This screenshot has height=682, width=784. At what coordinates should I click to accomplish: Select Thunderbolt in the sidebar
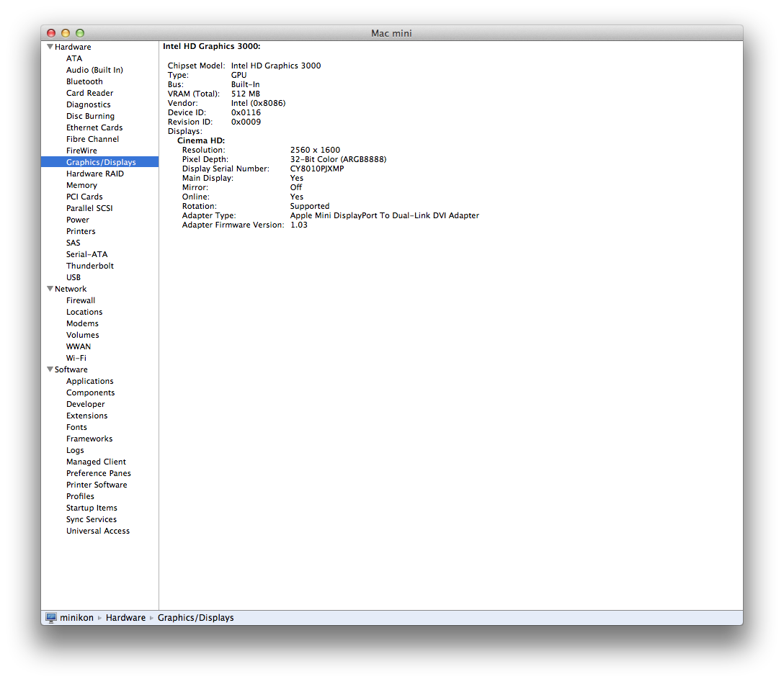point(90,266)
